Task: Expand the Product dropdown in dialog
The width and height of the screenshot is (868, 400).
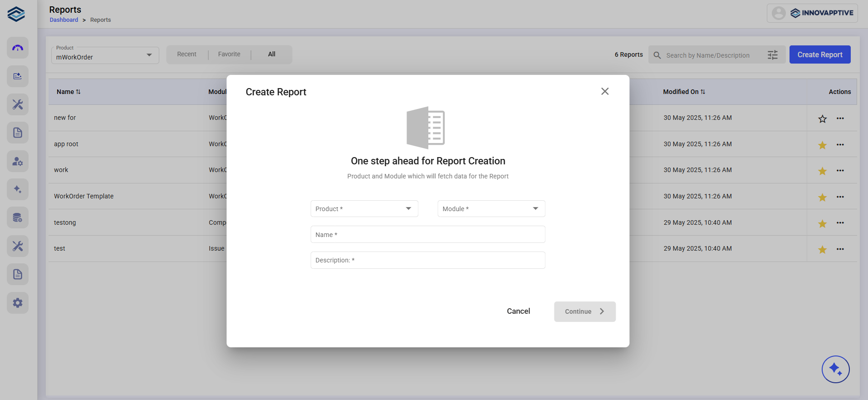Action: [364, 209]
